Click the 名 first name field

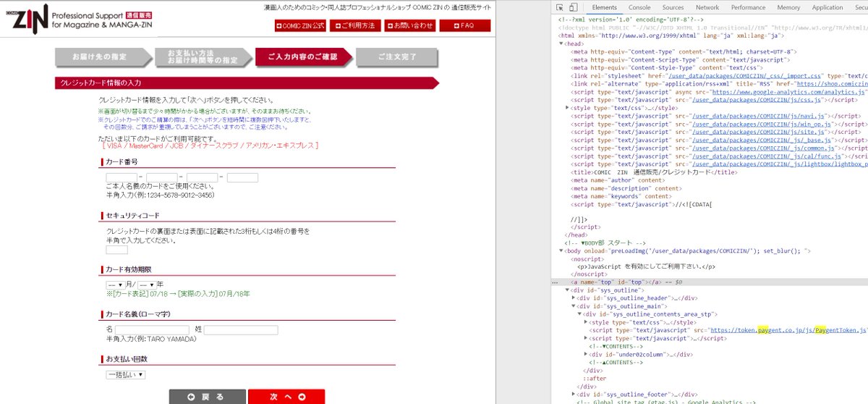152,329
